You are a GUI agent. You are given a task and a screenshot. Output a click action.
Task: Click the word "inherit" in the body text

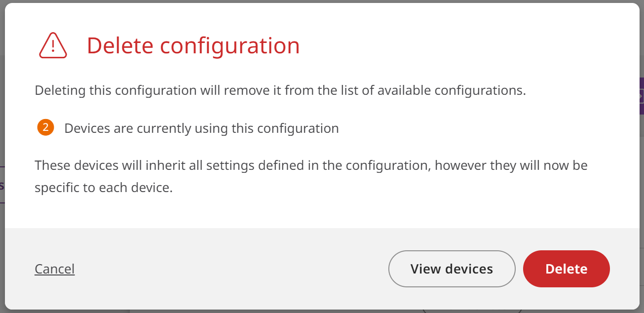[x=165, y=165]
